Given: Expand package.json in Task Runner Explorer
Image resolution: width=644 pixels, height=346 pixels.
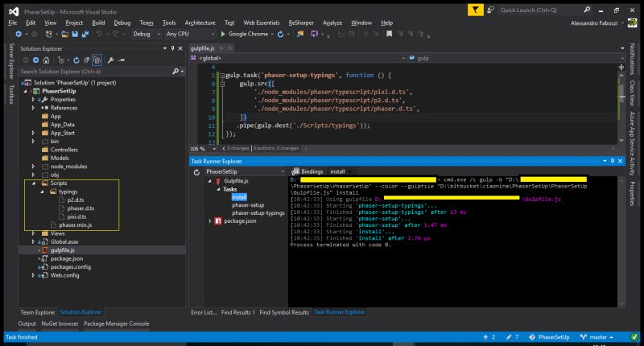Looking at the screenshot, I should [x=210, y=220].
